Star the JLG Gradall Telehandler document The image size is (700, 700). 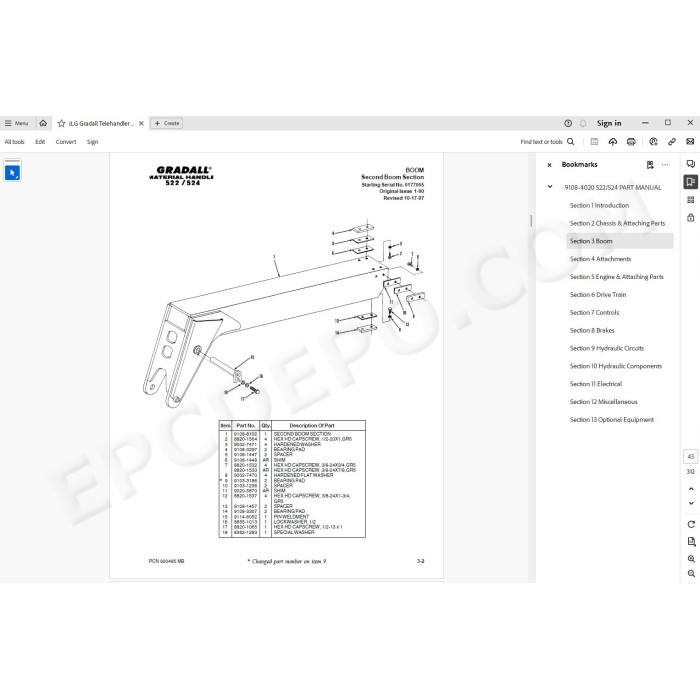(62, 123)
